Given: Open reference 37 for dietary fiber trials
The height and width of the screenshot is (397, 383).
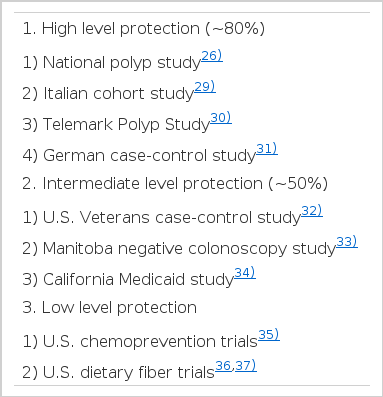Looking at the screenshot, I should point(246,366).
